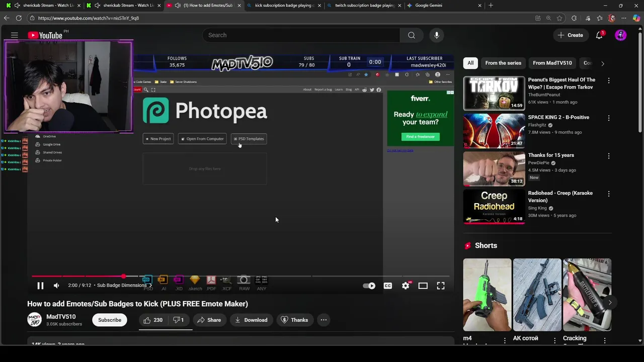Image resolution: width=644 pixels, height=362 pixels.
Task: Open the player settings gear
Action: [x=406, y=286]
